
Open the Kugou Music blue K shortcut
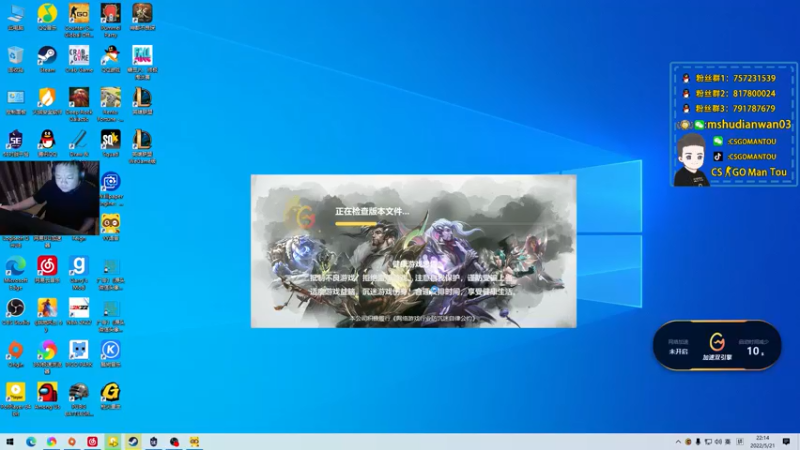coord(110,354)
